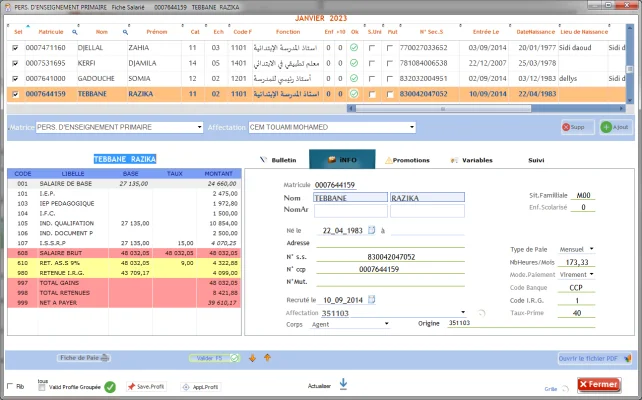Tick the S.Uni checkbox for GADOUCHE row
The height and width of the screenshot is (400, 642).
374,77
